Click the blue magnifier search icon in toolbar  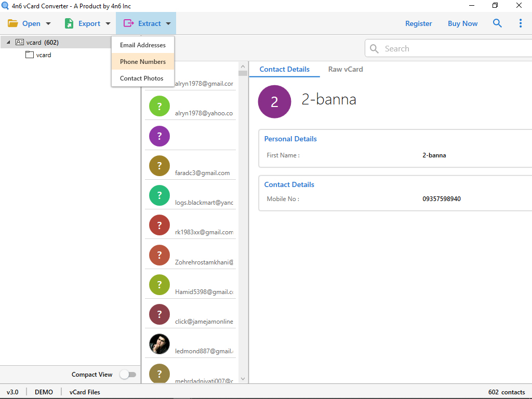tap(497, 23)
